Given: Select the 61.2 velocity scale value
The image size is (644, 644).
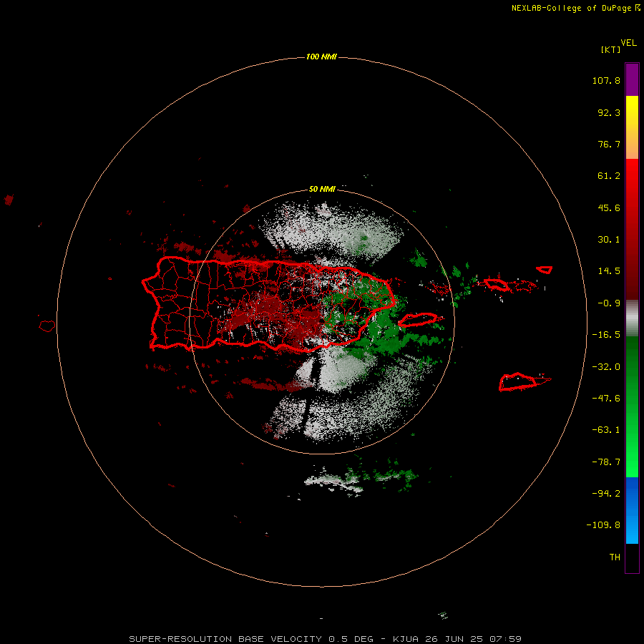Looking at the screenshot, I should click(x=609, y=176).
